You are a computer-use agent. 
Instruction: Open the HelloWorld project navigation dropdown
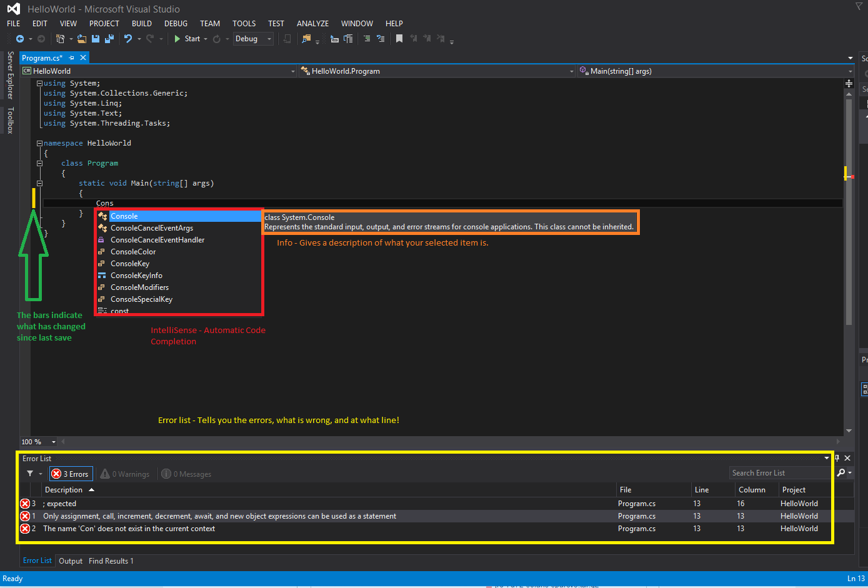pos(159,71)
